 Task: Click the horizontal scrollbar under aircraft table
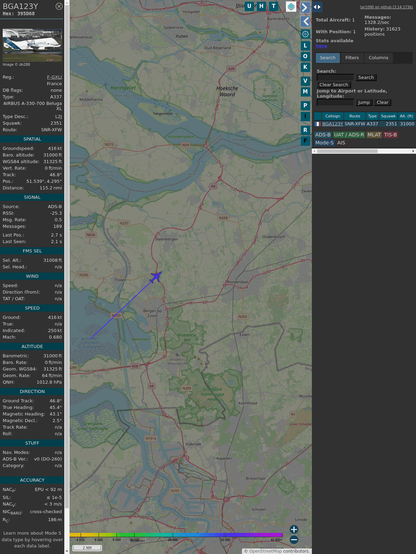[364, 151]
